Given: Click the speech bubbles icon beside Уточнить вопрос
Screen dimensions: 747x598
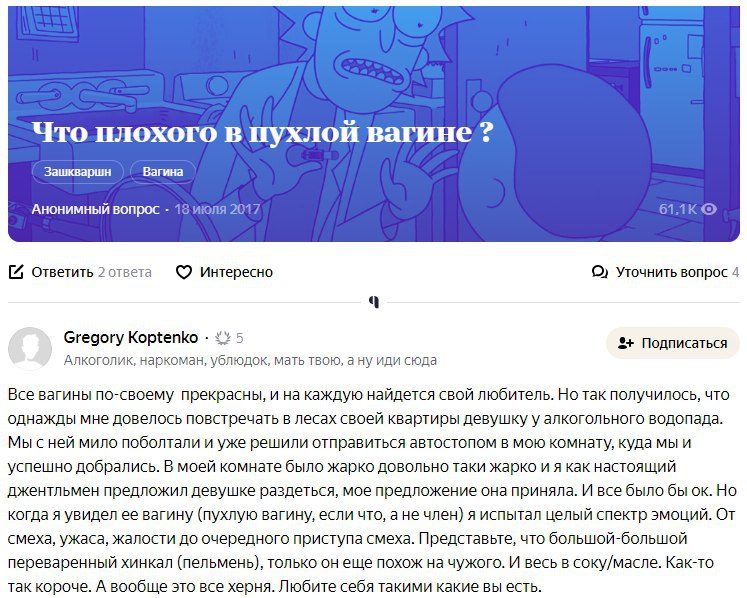Looking at the screenshot, I should pos(599,272).
